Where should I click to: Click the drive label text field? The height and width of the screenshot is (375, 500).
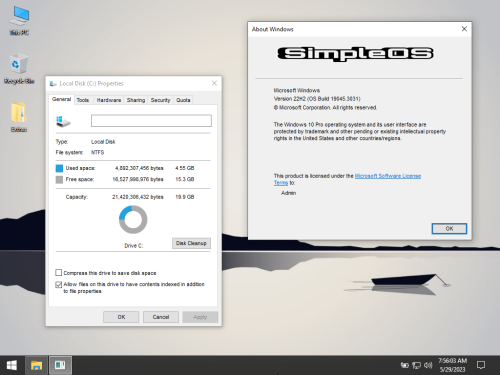click(x=151, y=121)
